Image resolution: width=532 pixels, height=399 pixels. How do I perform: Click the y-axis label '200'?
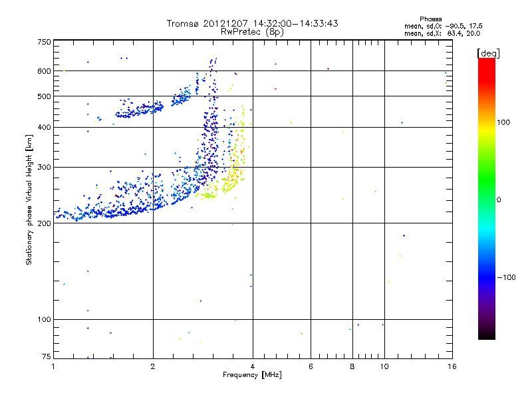point(44,223)
